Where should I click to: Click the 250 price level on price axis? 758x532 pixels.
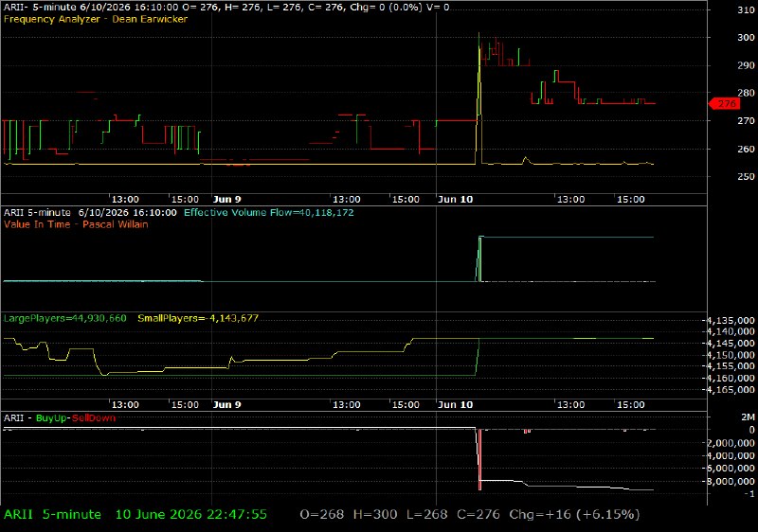746,177
